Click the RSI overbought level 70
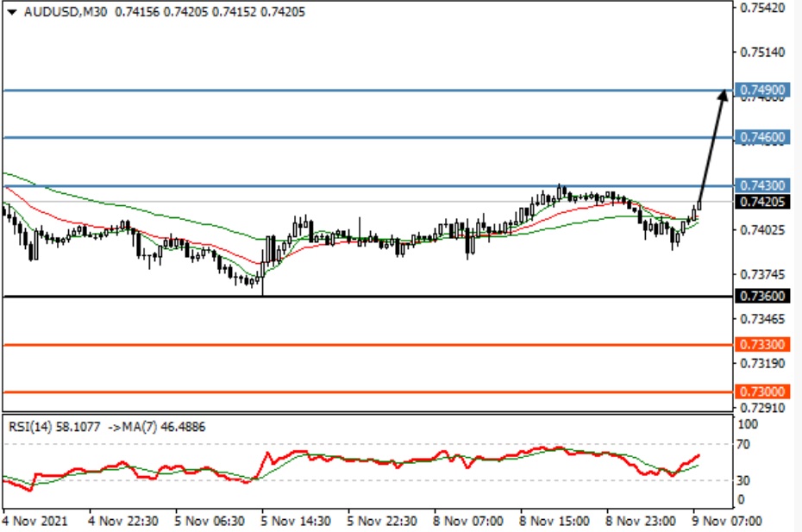This screenshot has height=532, width=802. (x=743, y=445)
